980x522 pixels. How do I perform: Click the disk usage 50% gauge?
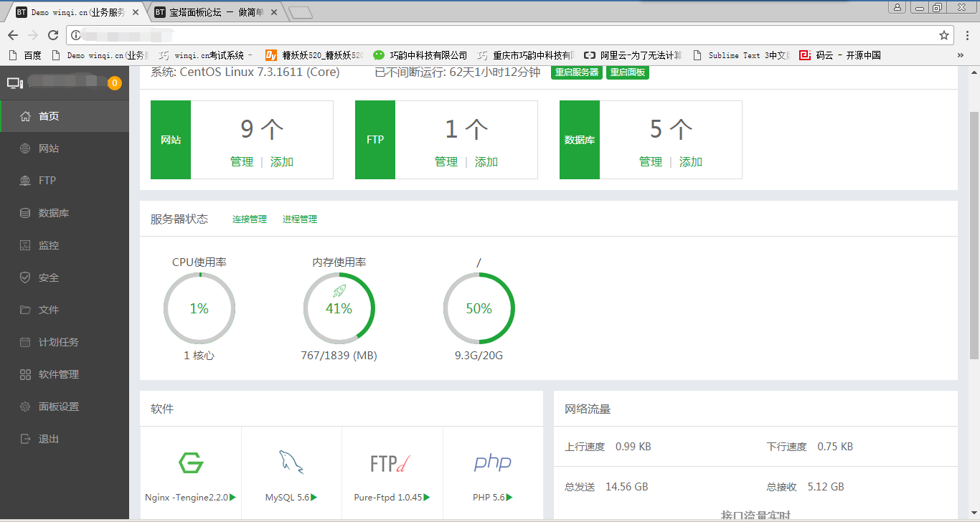479,309
